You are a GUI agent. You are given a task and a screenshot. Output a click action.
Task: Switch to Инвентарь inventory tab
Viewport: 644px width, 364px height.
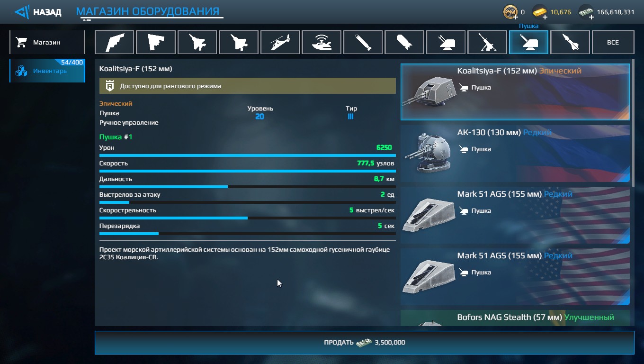click(x=47, y=71)
